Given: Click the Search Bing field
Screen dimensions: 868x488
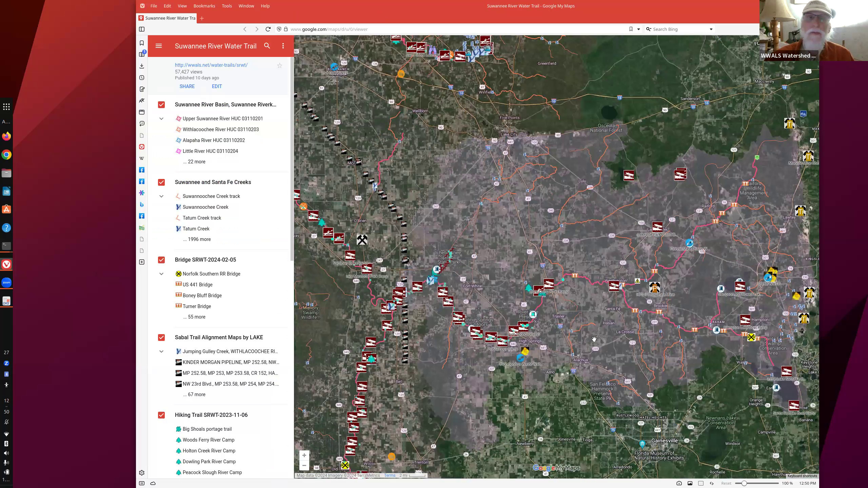Looking at the screenshot, I should tap(679, 29).
